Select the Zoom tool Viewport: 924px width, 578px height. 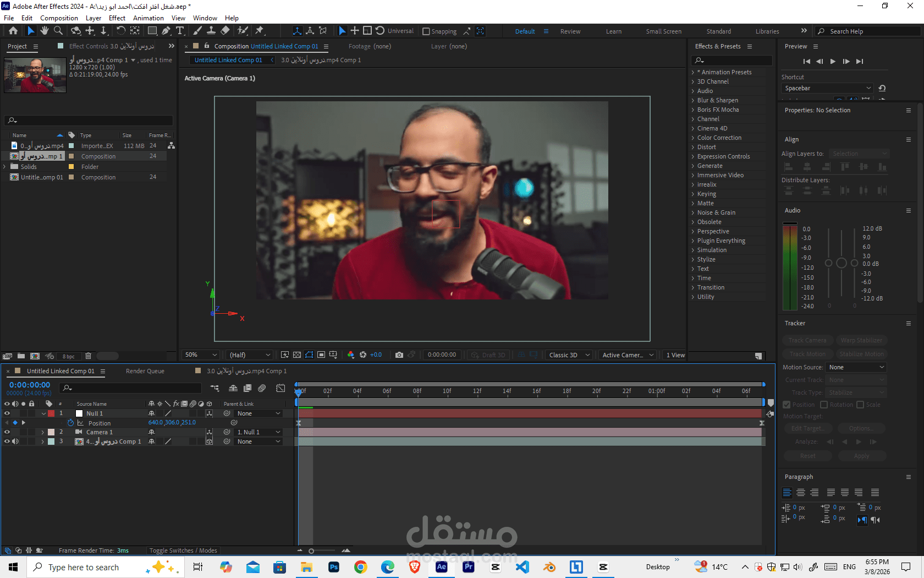click(58, 31)
